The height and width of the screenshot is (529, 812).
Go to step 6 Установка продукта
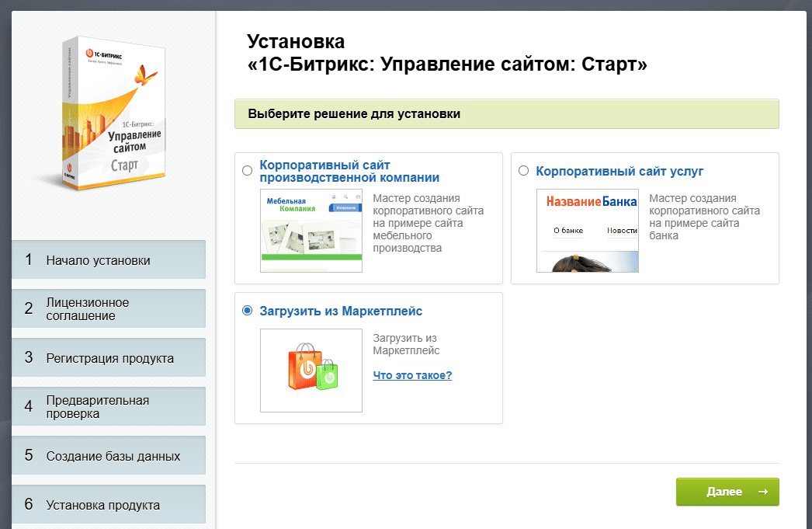click(109, 505)
